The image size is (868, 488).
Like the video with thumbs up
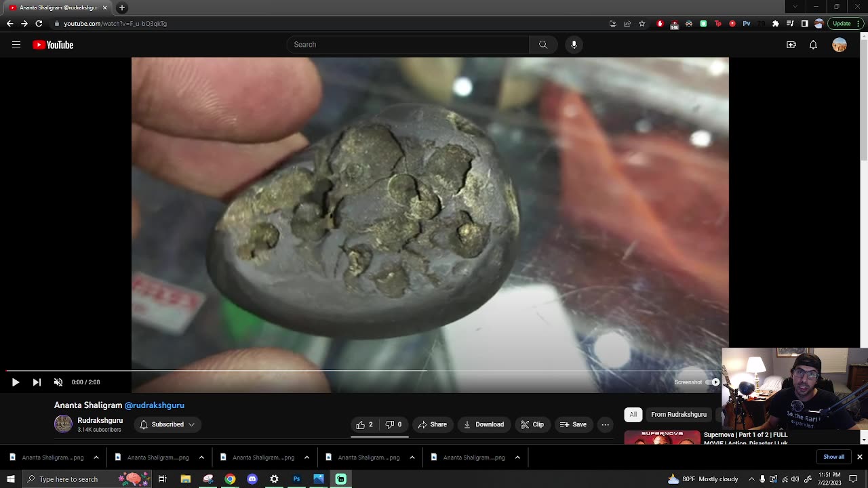click(365, 424)
